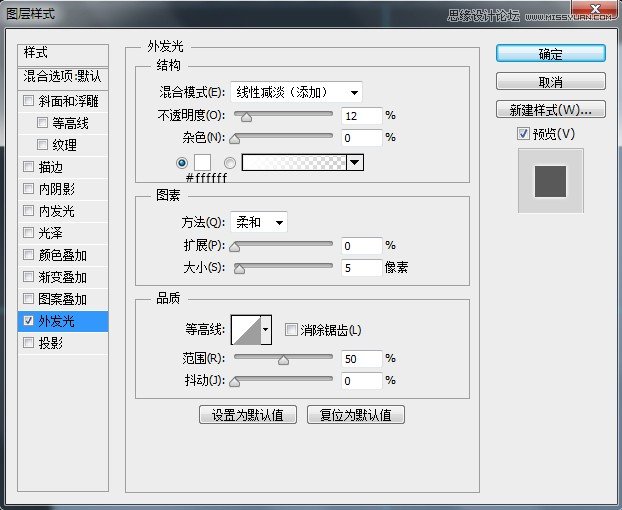Enable the 内阴影 checkbox
Screen dimensions: 622x510
pyautogui.click(x=28, y=188)
